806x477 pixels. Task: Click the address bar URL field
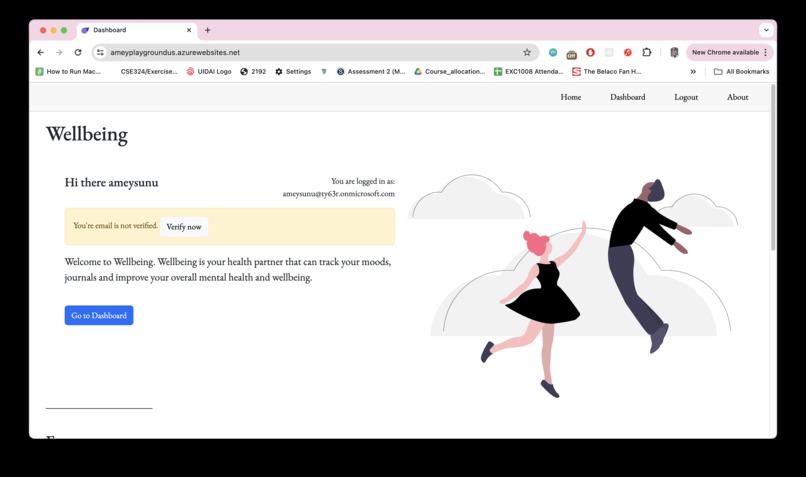pos(314,52)
